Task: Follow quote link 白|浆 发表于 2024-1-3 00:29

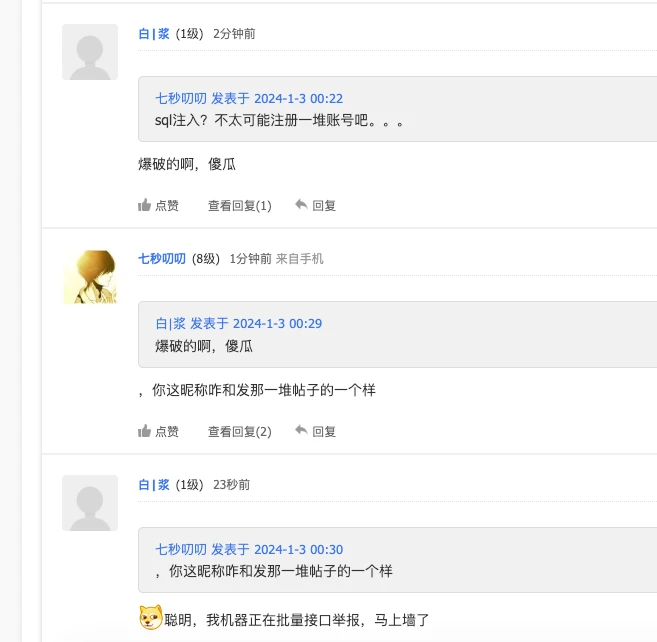Action: coord(238,324)
